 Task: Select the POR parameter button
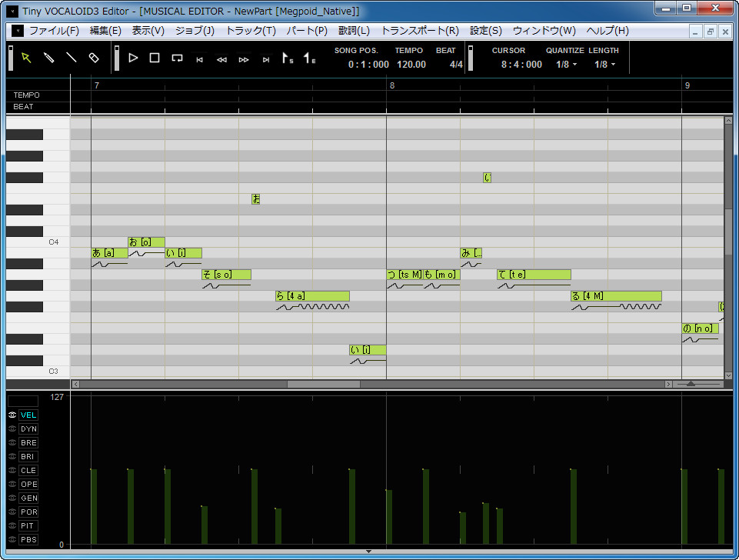tap(28, 512)
